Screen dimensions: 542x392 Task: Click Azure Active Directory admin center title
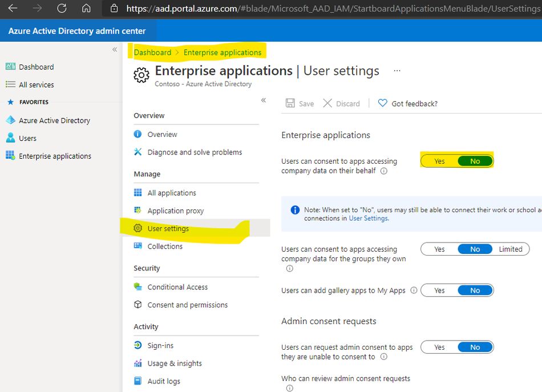point(77,31)
